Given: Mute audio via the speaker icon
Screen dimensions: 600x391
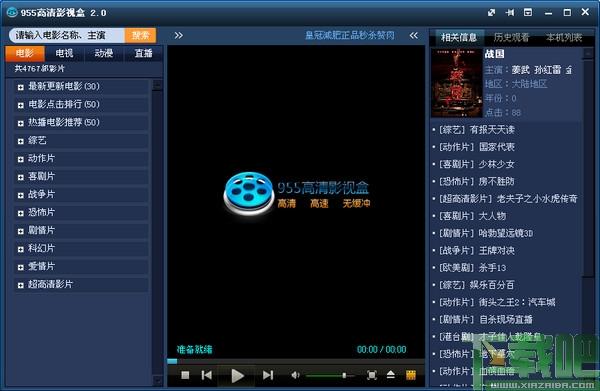Looking at the screenshot, I should point(295,375).
